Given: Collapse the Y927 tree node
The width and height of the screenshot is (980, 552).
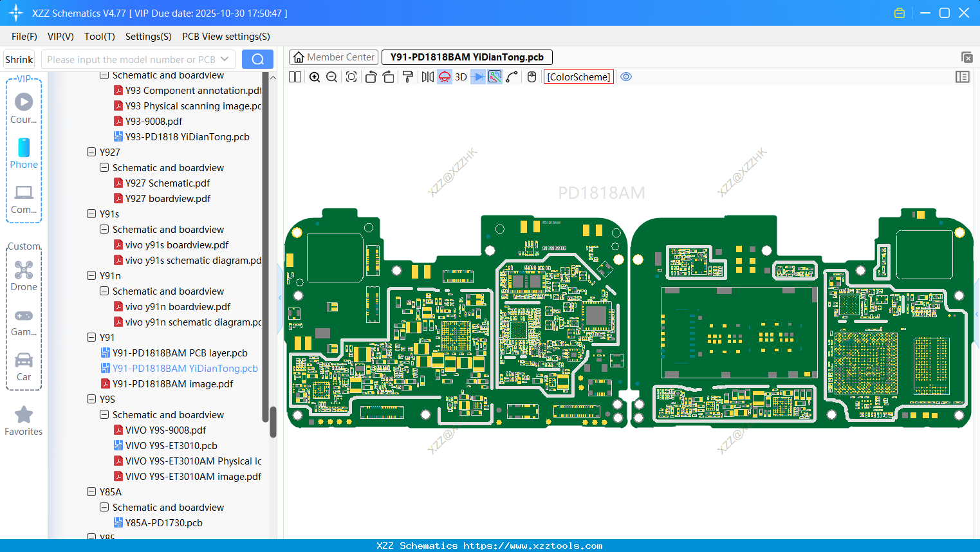Looking at the screenshot, I should [x=91, y=152].
